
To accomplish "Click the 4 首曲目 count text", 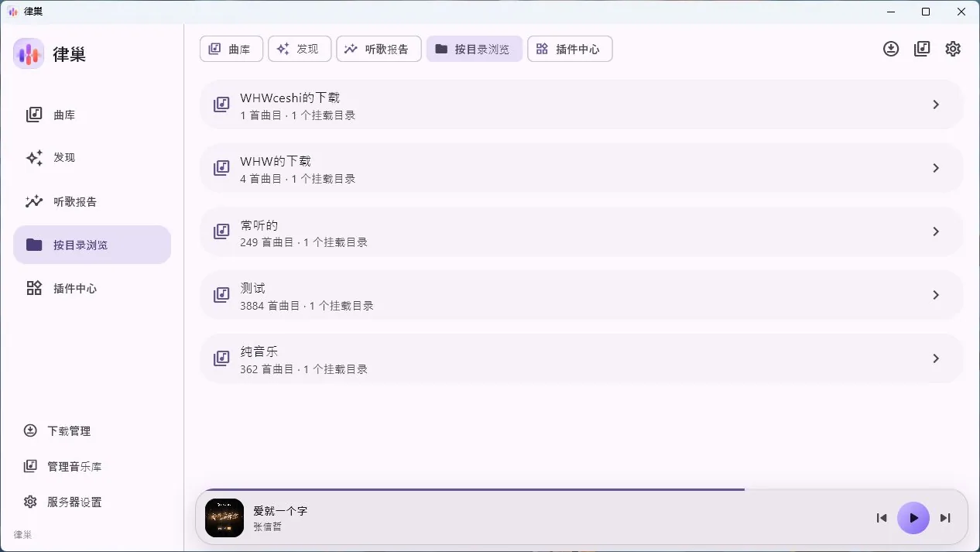I will [x=261, y=179].
